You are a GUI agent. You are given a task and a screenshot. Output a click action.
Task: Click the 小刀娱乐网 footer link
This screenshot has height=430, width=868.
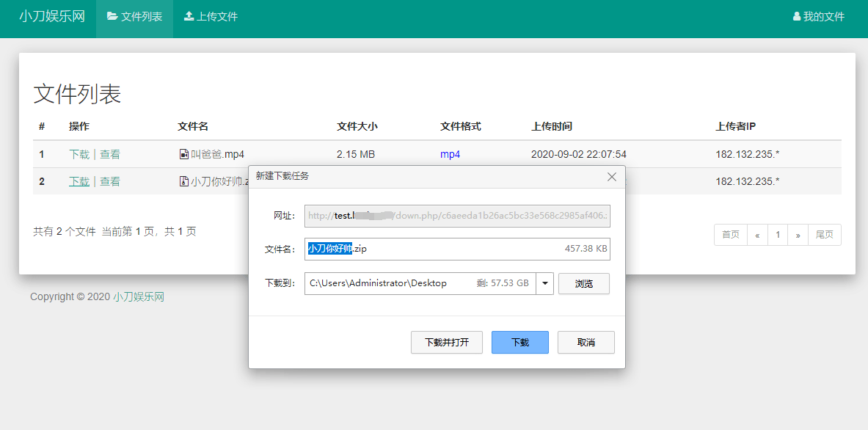[x=139, y=297]
